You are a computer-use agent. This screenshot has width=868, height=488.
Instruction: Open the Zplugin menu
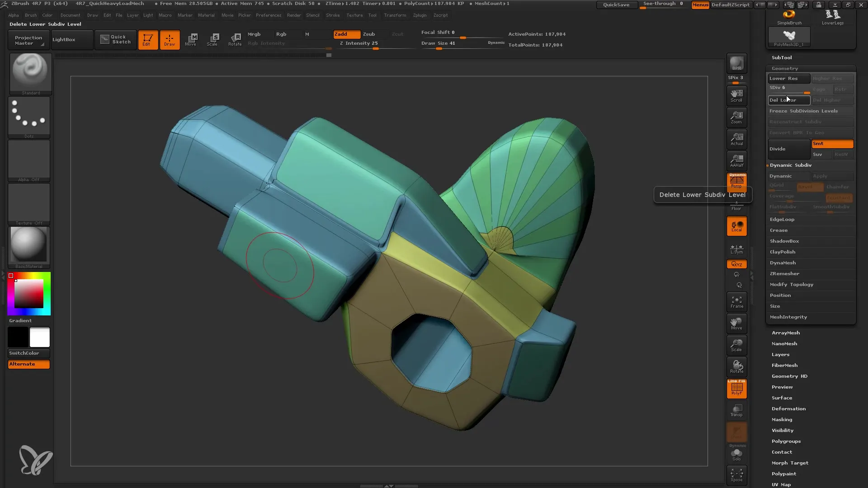pos(420,15)
